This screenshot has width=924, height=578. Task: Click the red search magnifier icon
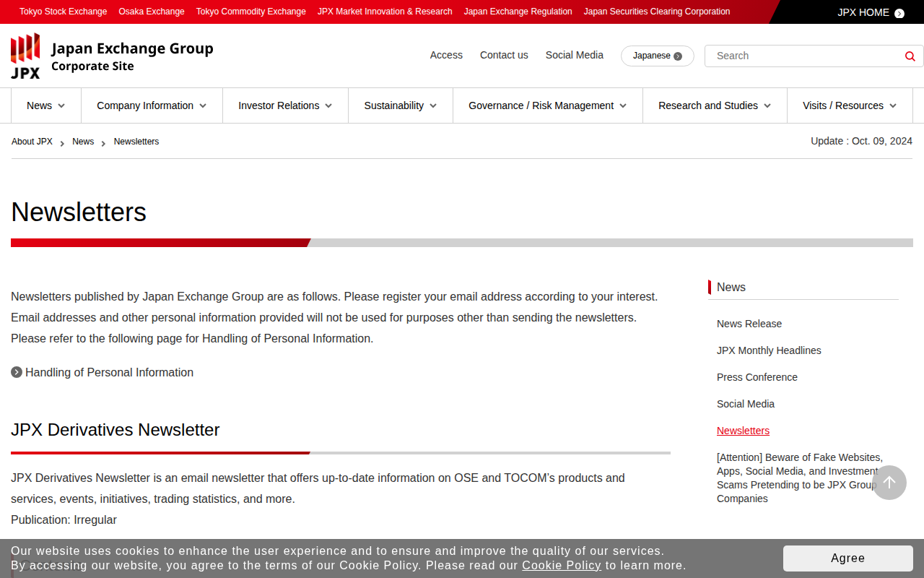click(x=910, y=56)
